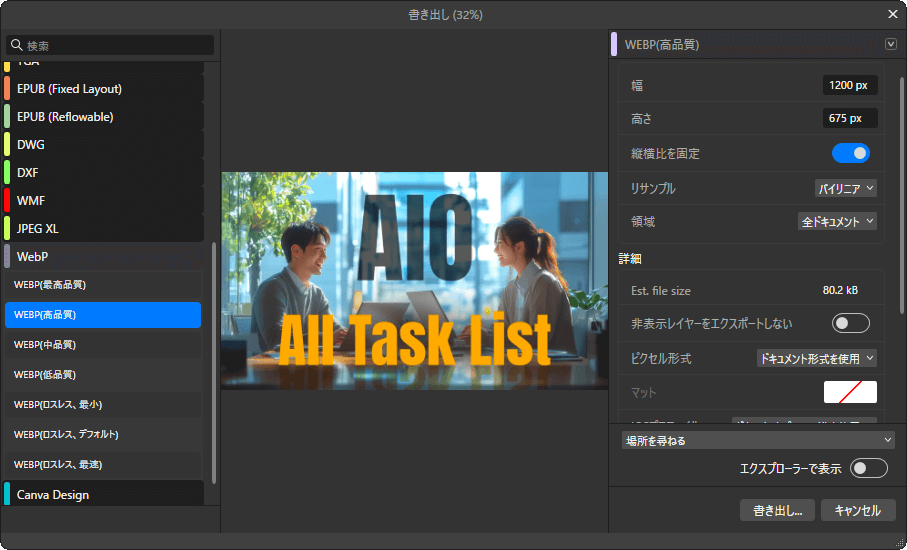Open the preset options icon beside WEBP(高品質)
Screen dimensions: 907x550
[891, 44]
